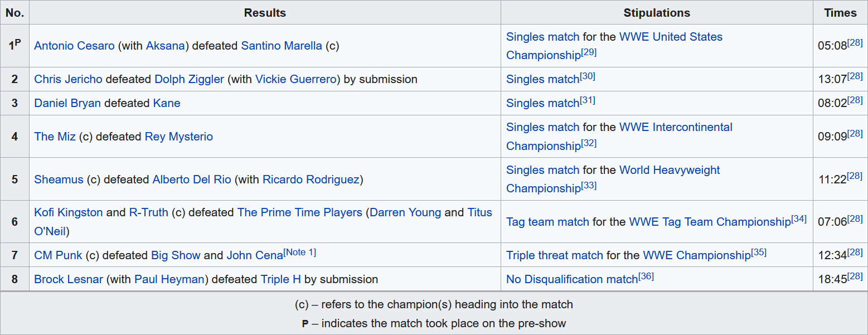Click the Dolph Ziggler link

coord(189,79)
